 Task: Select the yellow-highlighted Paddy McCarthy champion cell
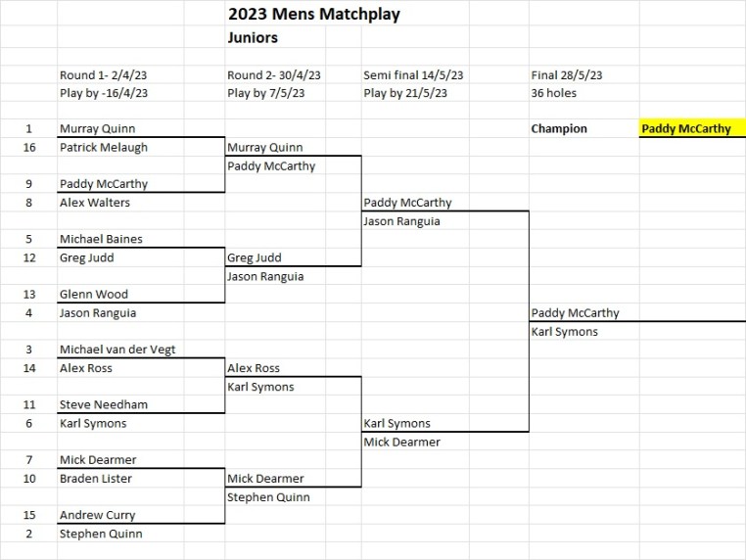coord(691,128)
